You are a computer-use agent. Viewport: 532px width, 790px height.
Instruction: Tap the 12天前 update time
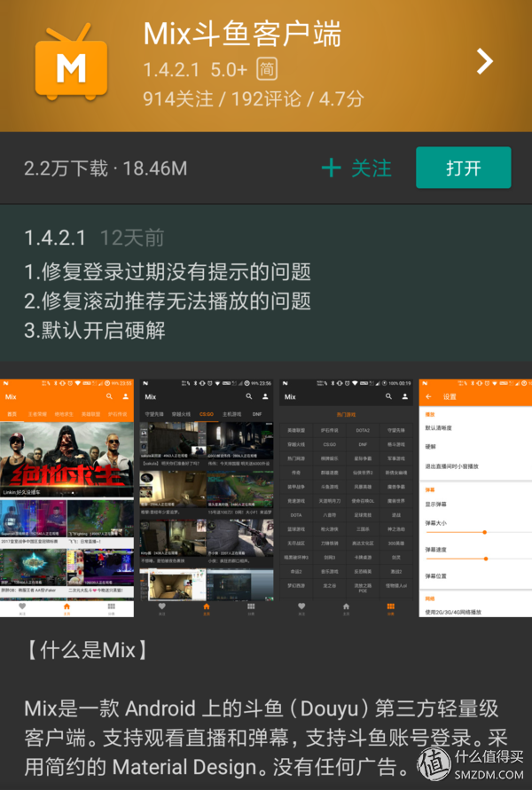[x=132, y=238]
